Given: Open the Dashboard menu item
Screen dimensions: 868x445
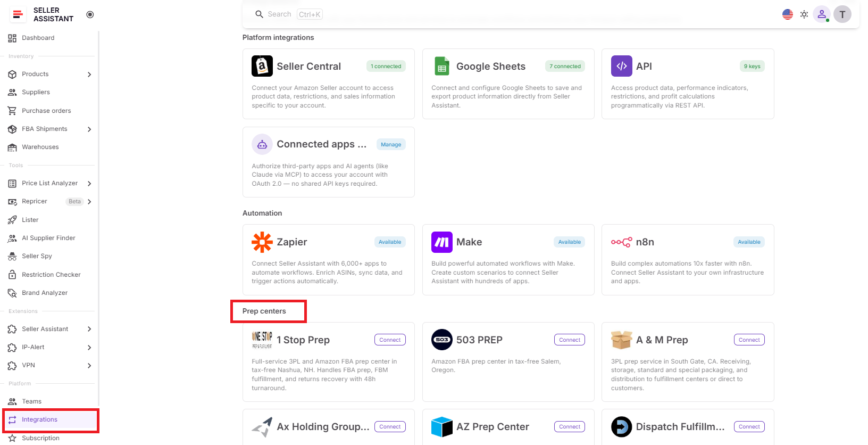Looking at the screenshot, I should [x=51, y=38].
